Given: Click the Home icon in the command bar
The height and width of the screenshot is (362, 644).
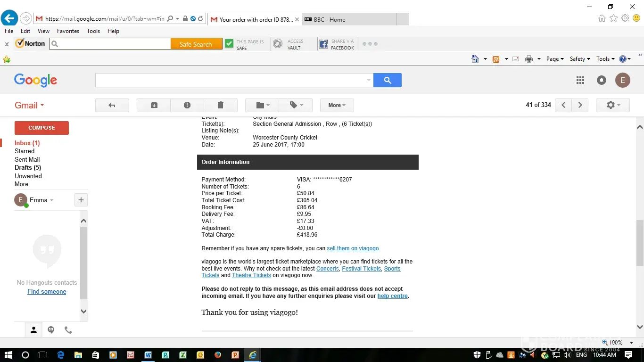Looking at the screenshot, I should tap(475, 59).
